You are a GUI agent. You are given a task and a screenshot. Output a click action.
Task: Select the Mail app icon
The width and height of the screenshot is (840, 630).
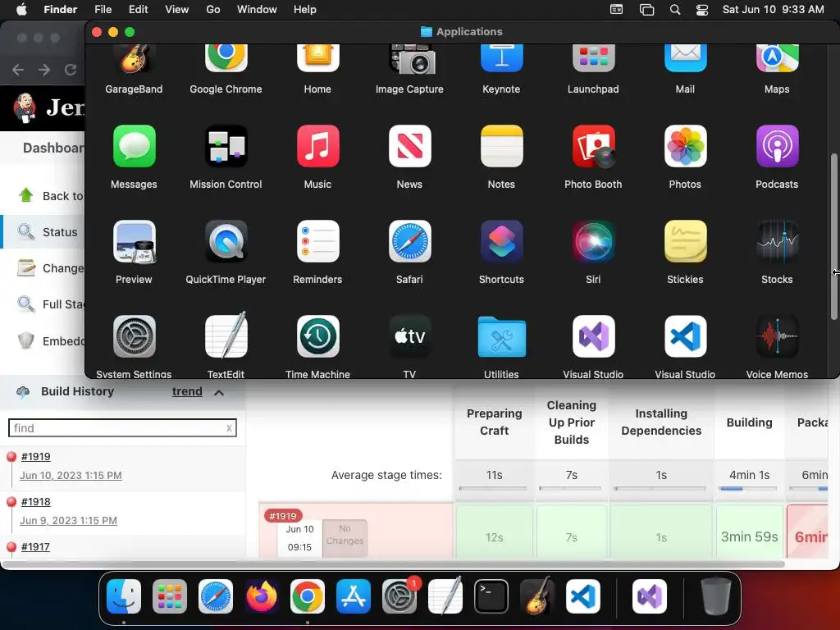point(685,60)
